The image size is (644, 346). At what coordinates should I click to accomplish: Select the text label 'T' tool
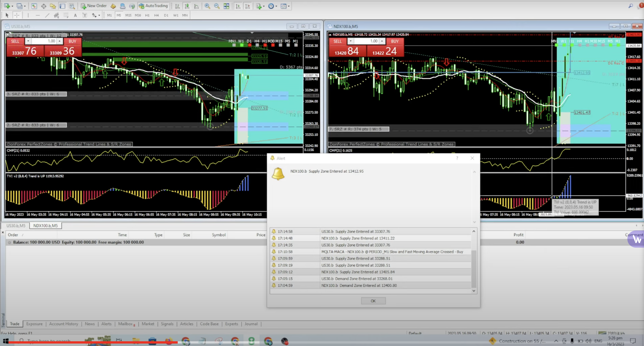coord(85,15)
